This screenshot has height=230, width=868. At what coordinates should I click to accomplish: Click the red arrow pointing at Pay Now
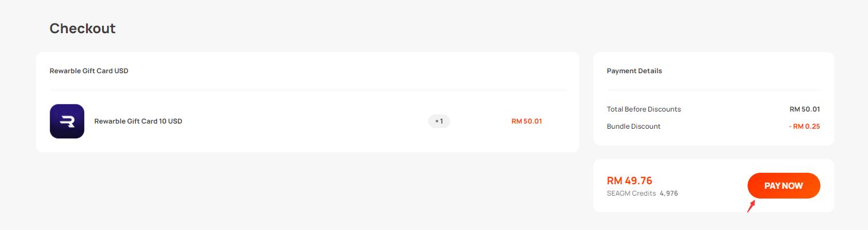(751, 205)
